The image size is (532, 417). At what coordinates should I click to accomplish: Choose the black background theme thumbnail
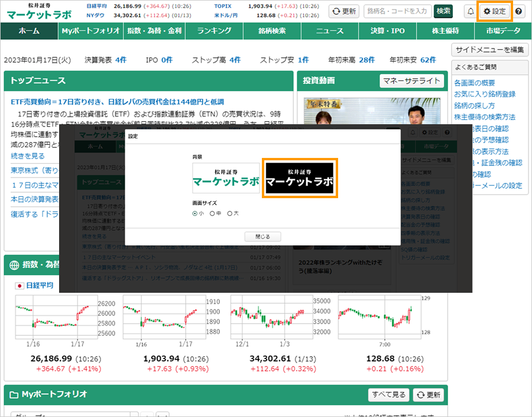tap(300, 178)
